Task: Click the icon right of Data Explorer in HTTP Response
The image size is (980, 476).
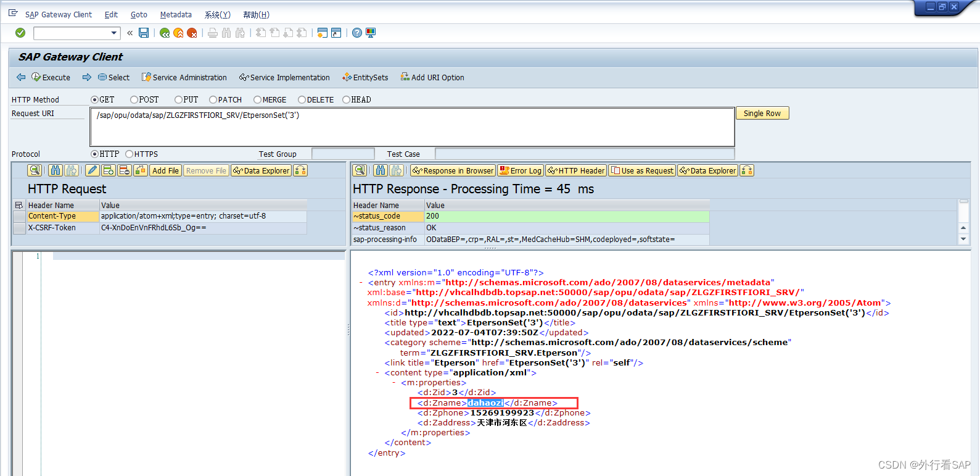Action: pos(747,170)
